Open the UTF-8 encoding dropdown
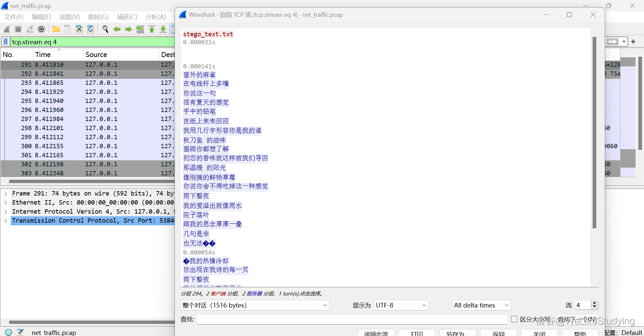The height and width of the screenshot is (336, 644). [401, 305]
